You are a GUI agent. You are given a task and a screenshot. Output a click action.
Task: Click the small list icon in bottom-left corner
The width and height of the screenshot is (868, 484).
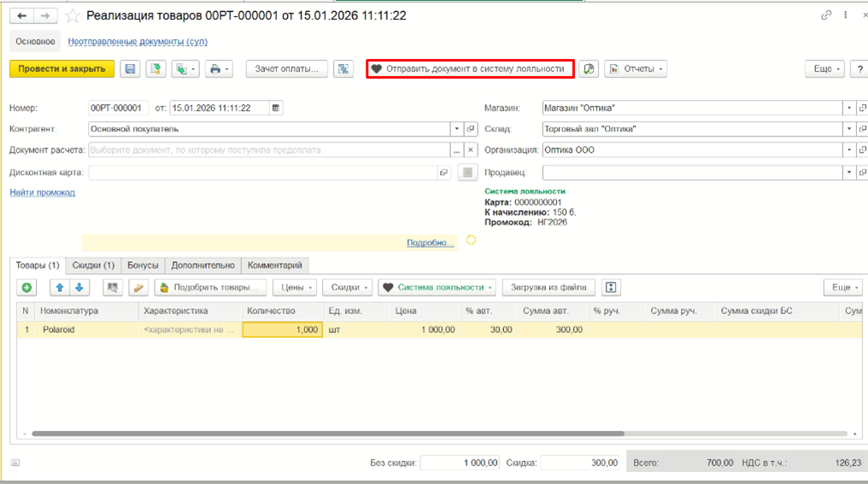point(15,463)
